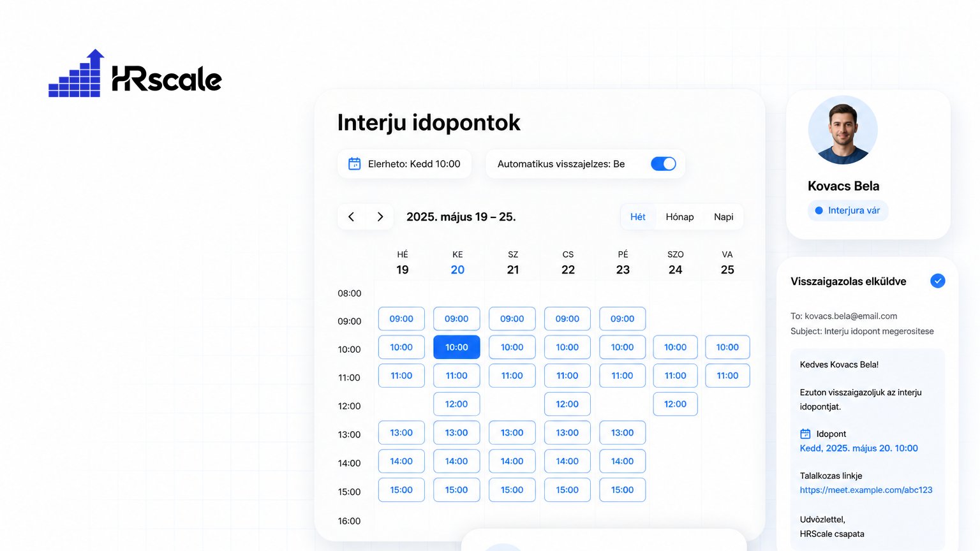Switch to the Hét view tab

pyautogui.click(x=638, y=217)
